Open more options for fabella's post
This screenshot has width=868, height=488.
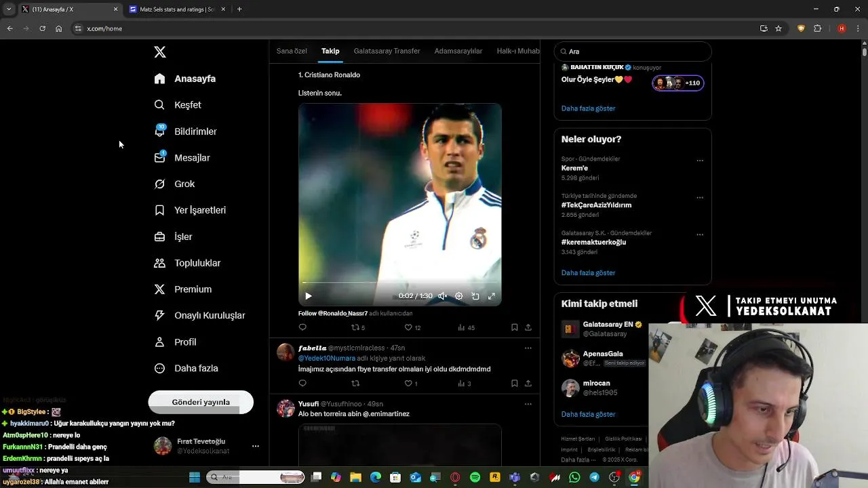coord(528,348)
